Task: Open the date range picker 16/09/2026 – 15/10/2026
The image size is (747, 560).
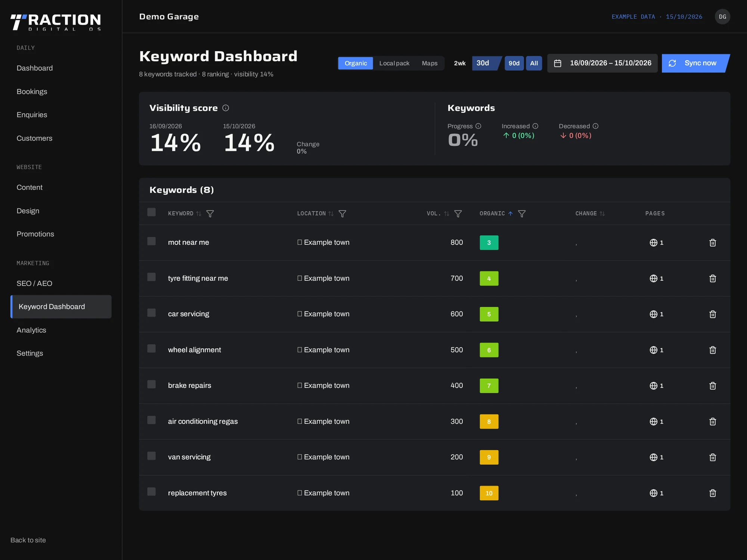Action: 602,63
